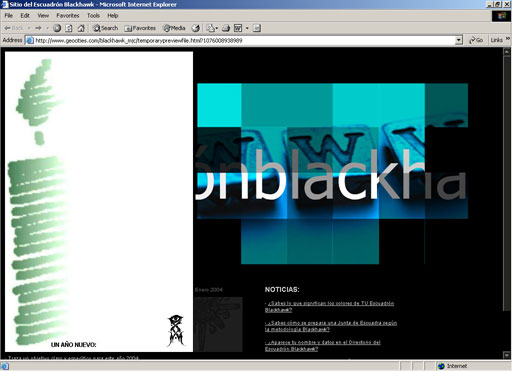
Task: Open the link about the Directorio del Escuadrón
Action: pos(322,345)
